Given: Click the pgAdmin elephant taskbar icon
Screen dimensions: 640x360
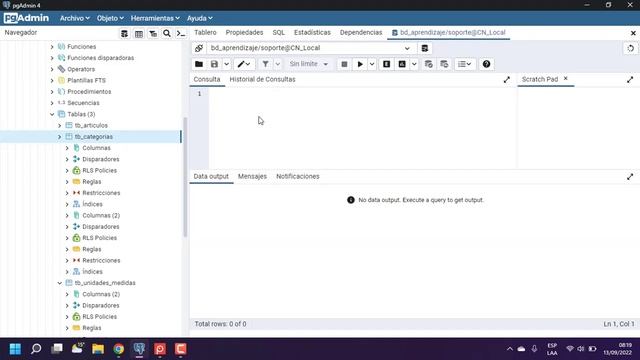Looking at the screenshot, I should tap(139, 349).
